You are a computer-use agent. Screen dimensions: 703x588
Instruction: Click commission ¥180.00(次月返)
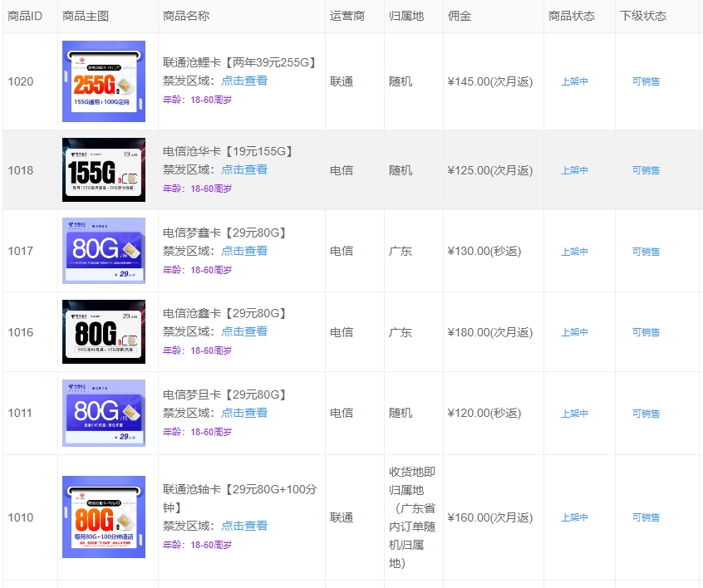[490, 332]
